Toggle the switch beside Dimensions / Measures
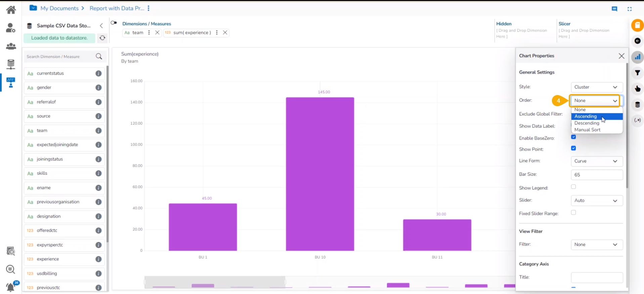This screenshot has width=644, height=294. coord(114,23)
